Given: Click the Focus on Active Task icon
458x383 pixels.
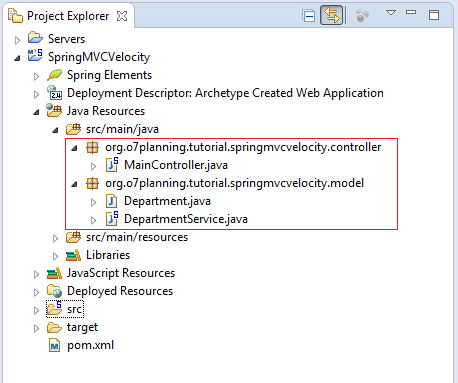Looking at the screenshot, I should 362,15.
